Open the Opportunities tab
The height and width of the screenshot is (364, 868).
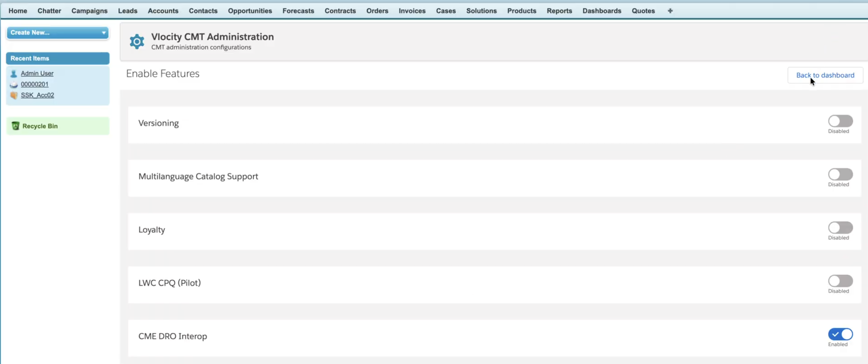(x=250, y=11)
